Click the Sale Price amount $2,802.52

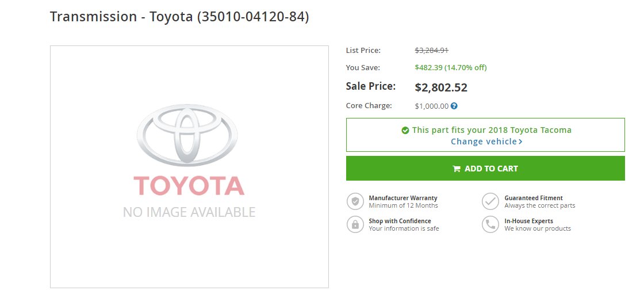pyautogui.click(x=441, y=87)
